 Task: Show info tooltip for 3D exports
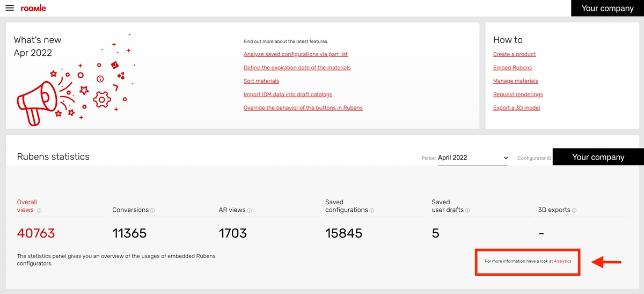(574, 211)
